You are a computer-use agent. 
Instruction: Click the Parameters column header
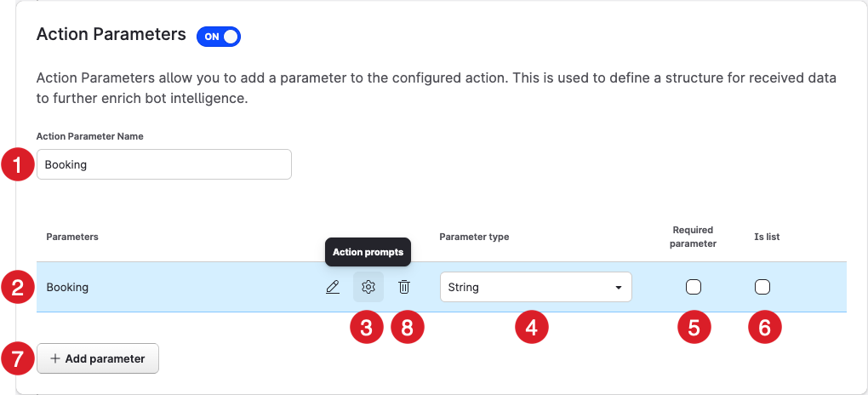coord(72,237)
